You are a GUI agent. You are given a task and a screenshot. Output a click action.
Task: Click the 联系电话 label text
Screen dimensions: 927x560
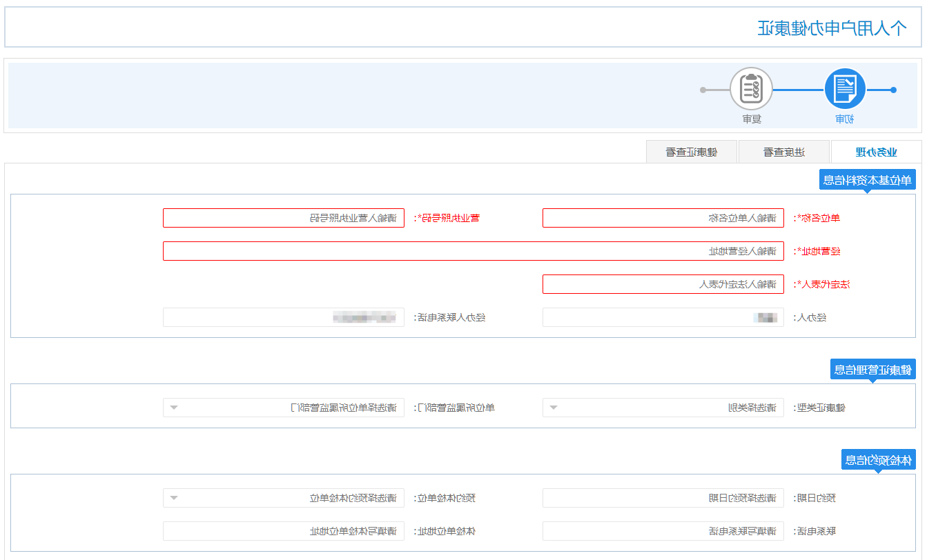click(815, 532)
